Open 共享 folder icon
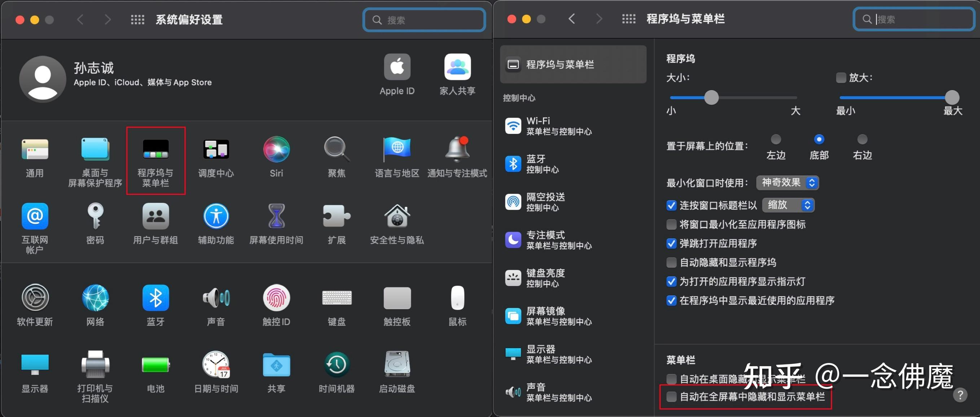 click(276, 365)
